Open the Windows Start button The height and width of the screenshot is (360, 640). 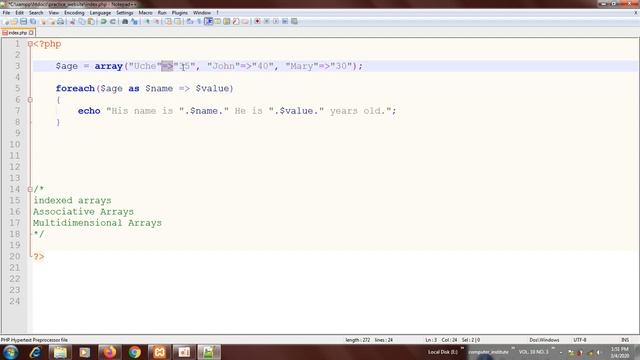(11, 352)
